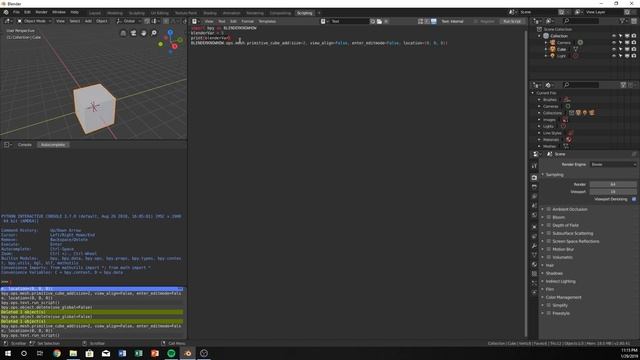Open the text editor Format menu
Image resolution: width=640 pixels, height=360 pixels.
247,21
